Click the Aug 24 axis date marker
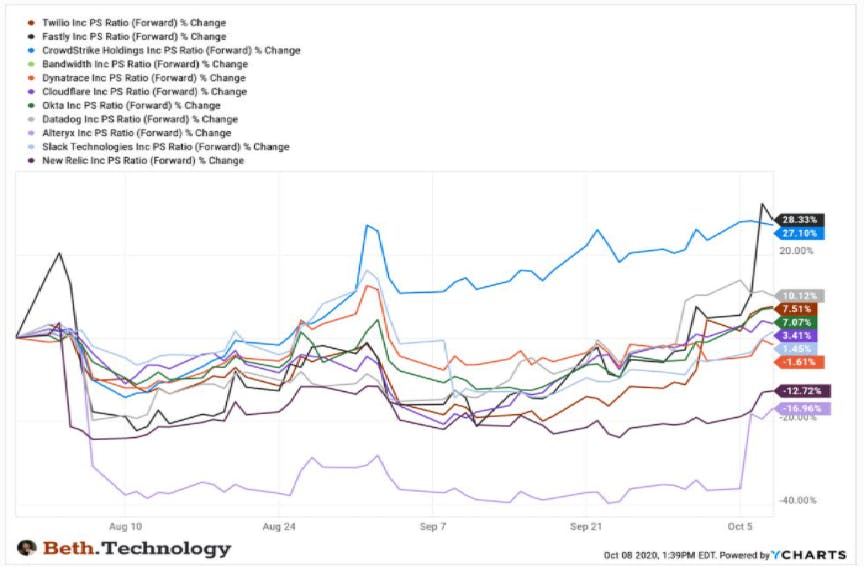864x567 pixels. [x=279, y=527]
